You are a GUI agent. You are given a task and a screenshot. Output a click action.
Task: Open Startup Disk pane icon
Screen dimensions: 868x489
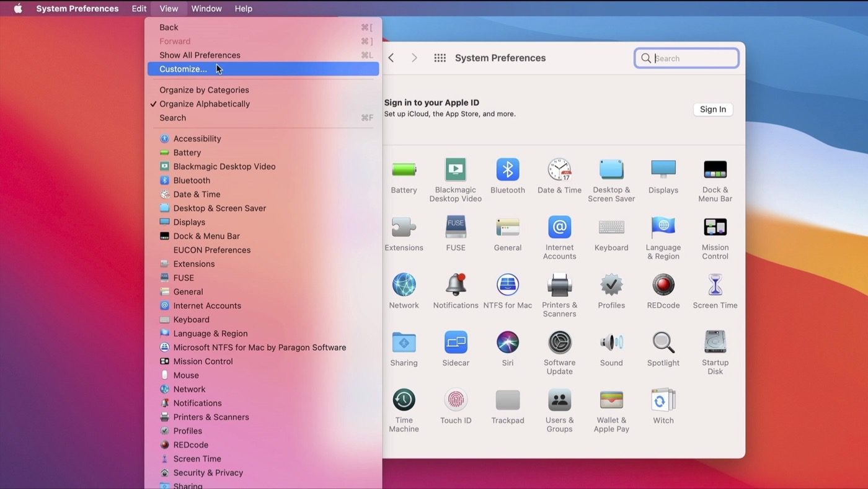click(x=715, y=343)
